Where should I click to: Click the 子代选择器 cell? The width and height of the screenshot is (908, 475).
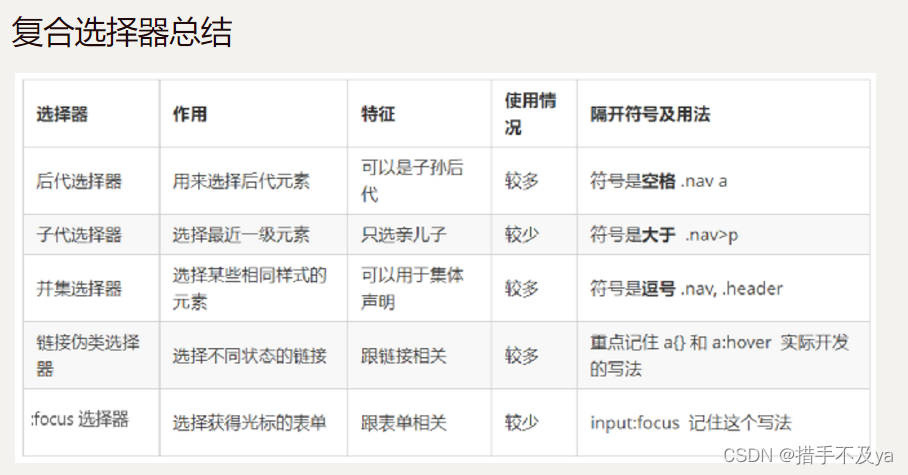pyautogui.click(x=91, y=235)
